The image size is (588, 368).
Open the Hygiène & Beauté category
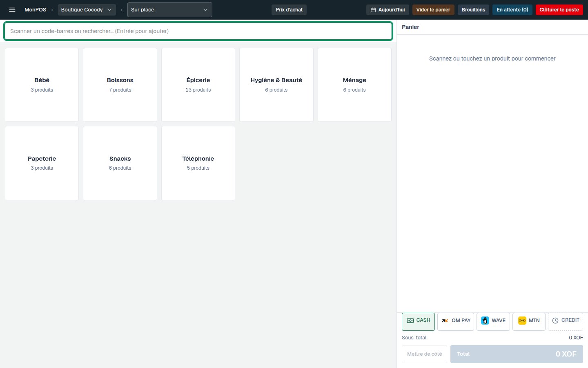pos(276,85)
